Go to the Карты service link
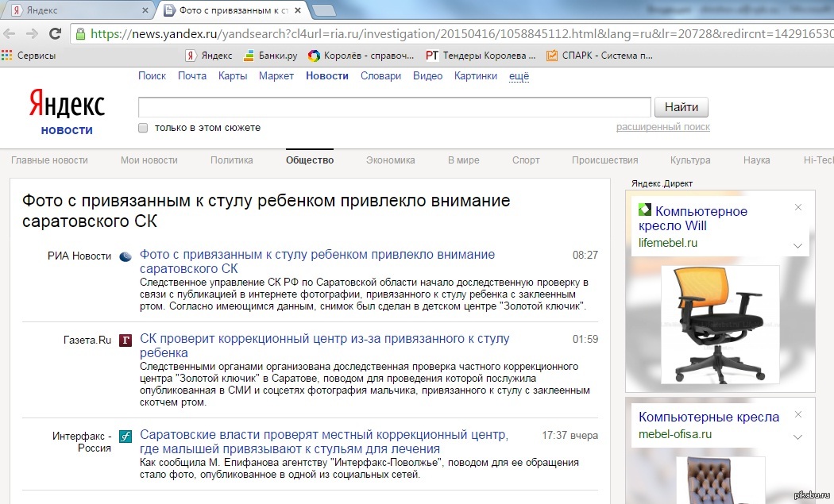The height and width of the screenshot is (504, 834). pyautogui.click(x=233, y=76)
